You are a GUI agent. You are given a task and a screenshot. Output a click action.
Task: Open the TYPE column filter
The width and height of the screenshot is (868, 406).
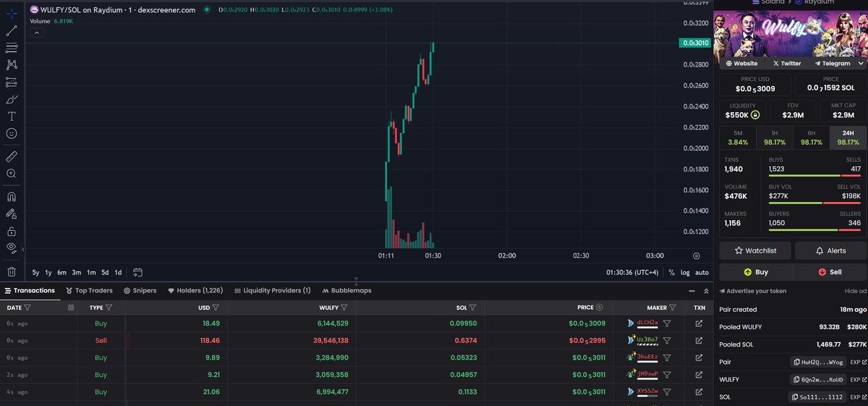click(x=109, y=308)
